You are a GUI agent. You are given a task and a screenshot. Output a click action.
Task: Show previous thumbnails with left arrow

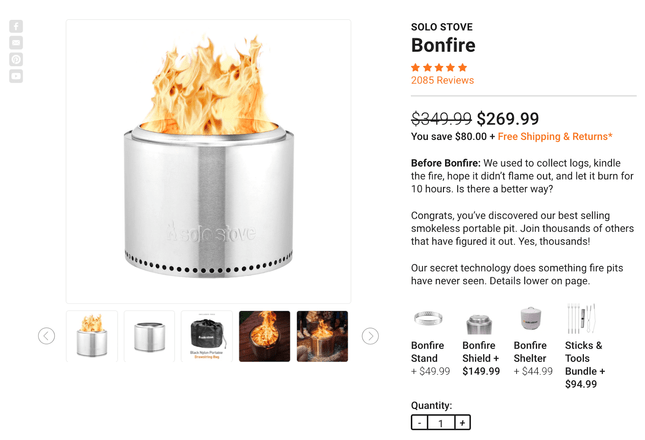[46, 336]
